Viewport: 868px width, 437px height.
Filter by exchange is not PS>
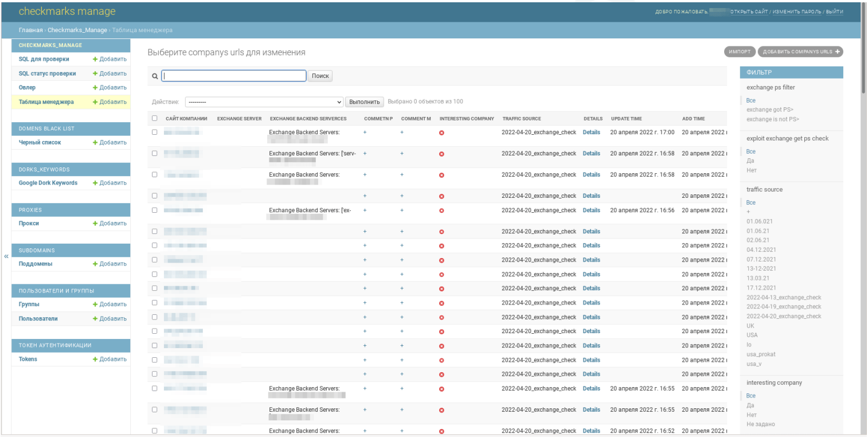point(773,119)
